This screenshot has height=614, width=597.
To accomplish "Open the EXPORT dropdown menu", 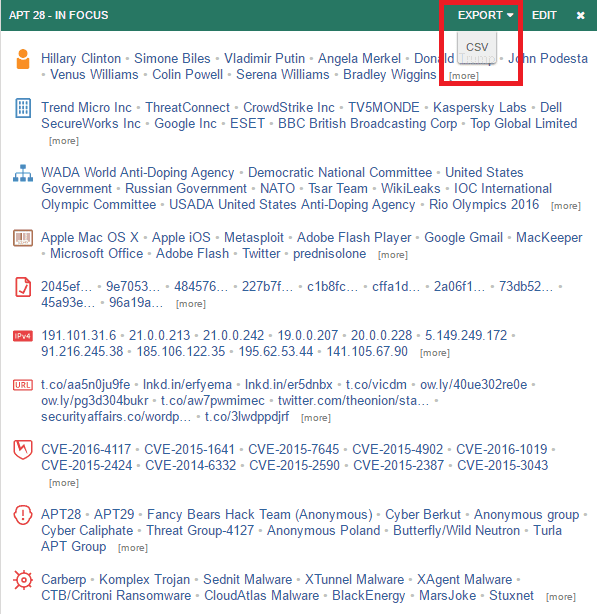I will click(485, 15).
